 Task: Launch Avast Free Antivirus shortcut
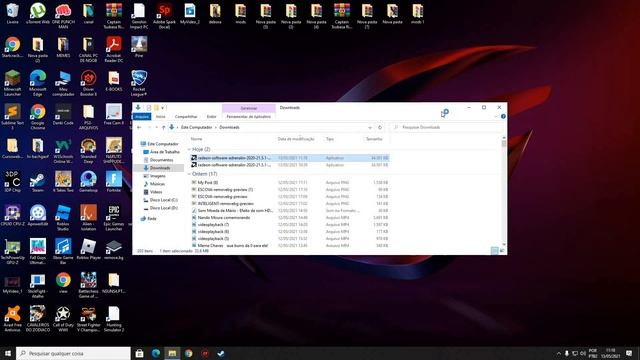(x=12, y=319)
